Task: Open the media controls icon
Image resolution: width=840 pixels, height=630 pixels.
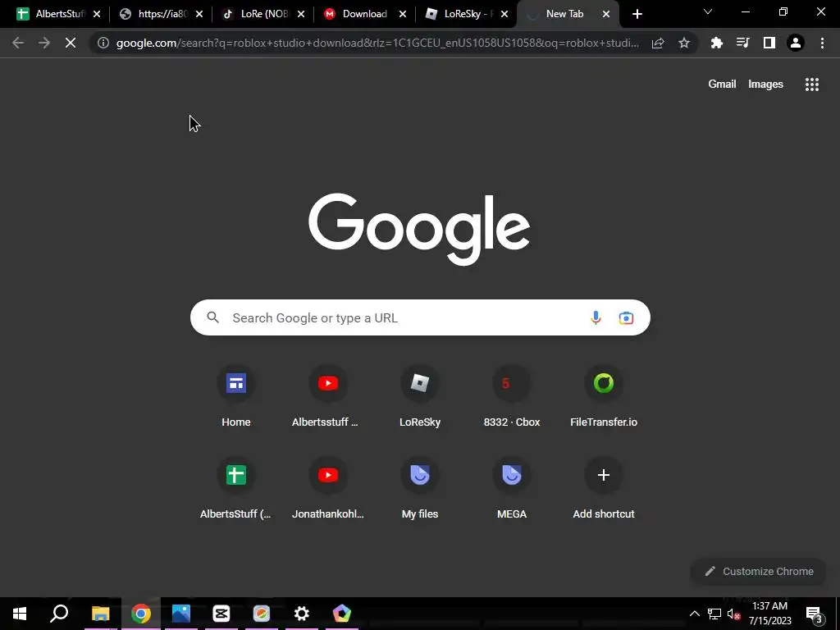Action: pyautogui.click(x=742, y=43)
